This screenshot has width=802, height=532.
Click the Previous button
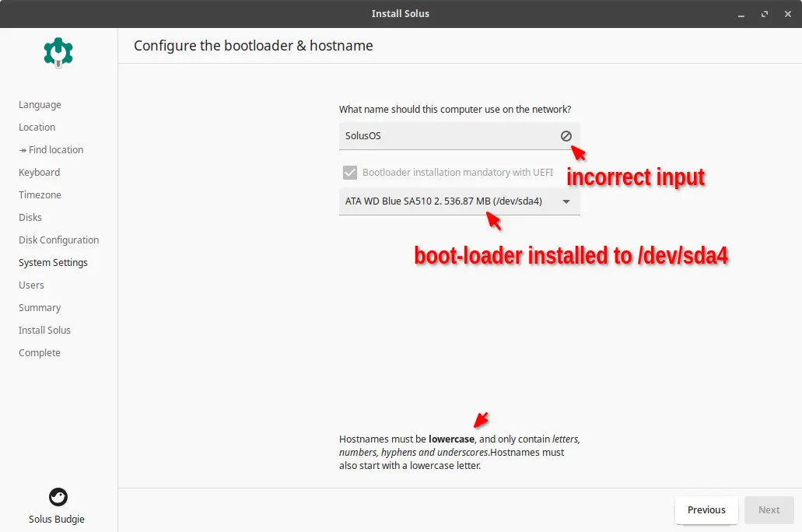click(x=706, y=510)
